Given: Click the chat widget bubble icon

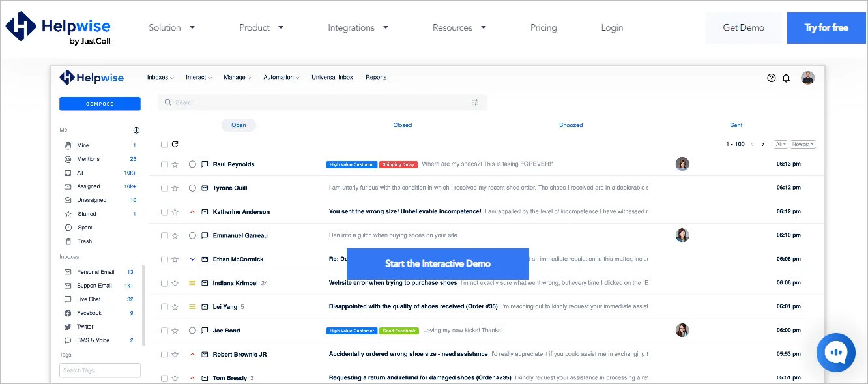Looking at the screenshot, I should click(x=835, y=353).
